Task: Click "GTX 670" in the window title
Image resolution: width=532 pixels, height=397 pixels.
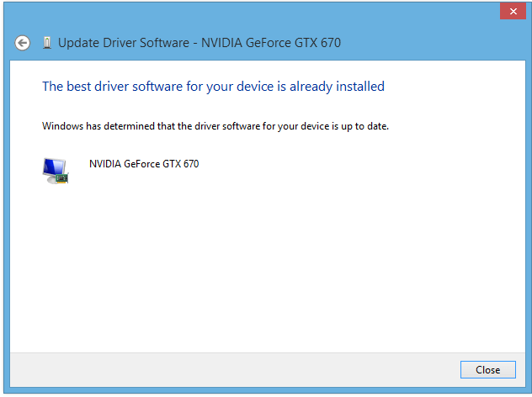Action: tap(317, 43)
